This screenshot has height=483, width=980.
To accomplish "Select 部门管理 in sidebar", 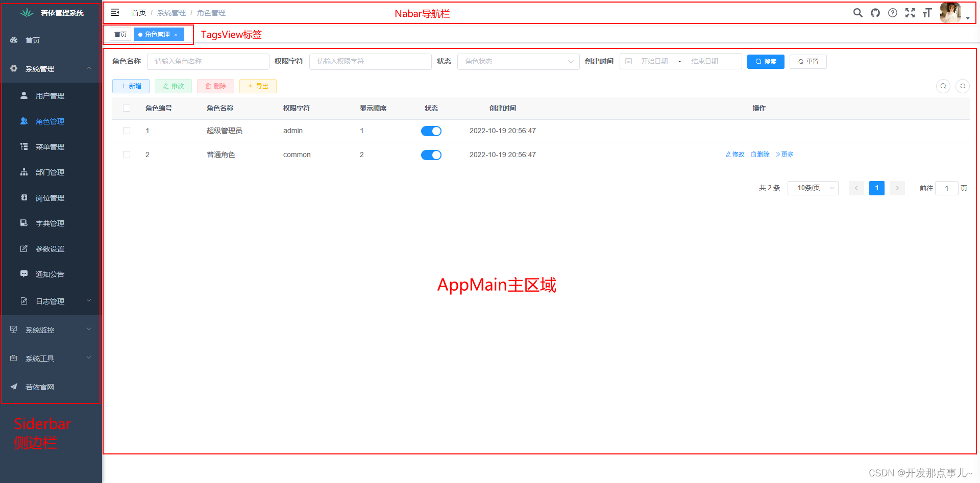I will (51, 172).
